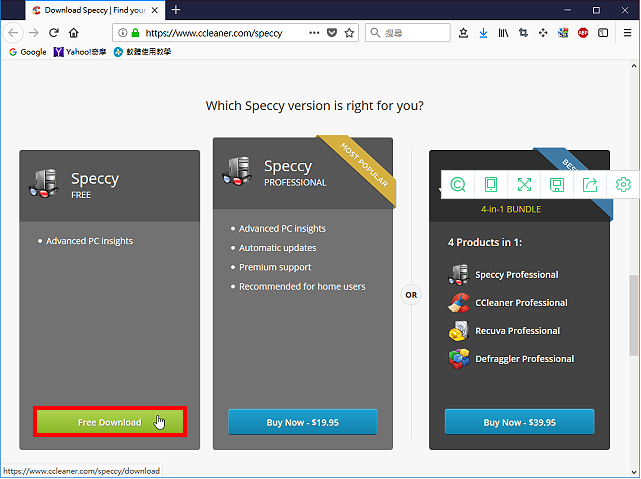Click '4 Products in 1:' heading
This screenshot has width=641, height=479.
click(x=485, y=242)
